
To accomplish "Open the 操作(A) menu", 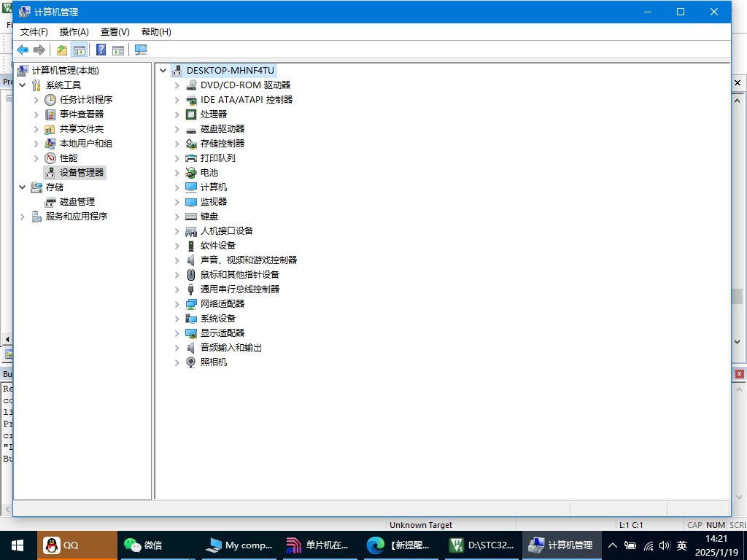I will 74,31.
